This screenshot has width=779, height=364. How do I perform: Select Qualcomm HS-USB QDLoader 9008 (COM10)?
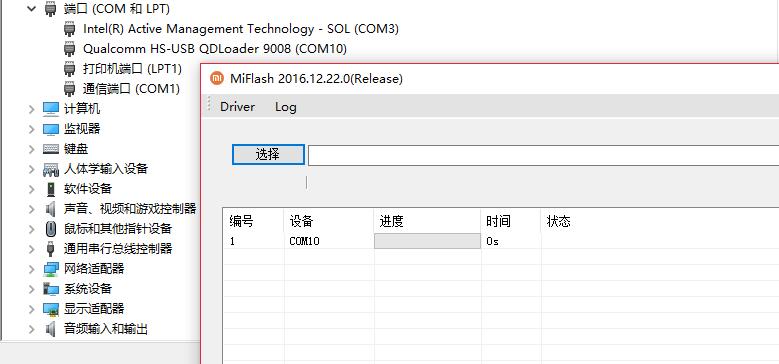(215, 49)
